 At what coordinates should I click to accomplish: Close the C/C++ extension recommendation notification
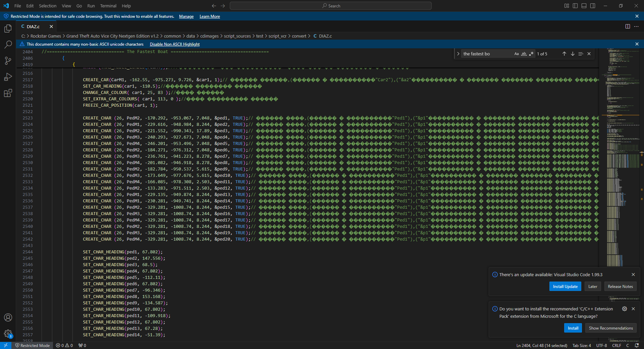tap(633, 309)
